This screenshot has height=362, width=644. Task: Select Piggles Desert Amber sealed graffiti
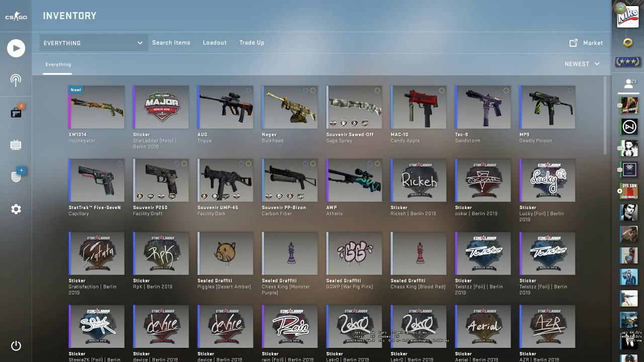(225, 253)
